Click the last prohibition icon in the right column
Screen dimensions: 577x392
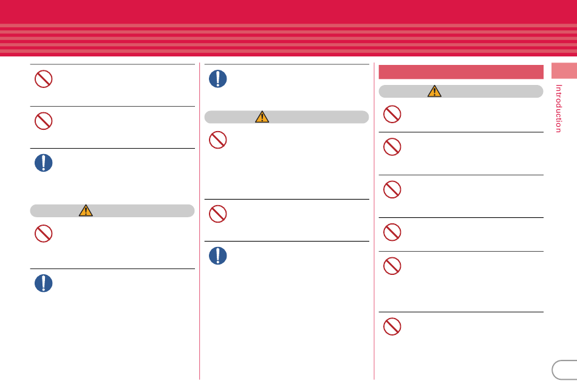tap(392, 326)
